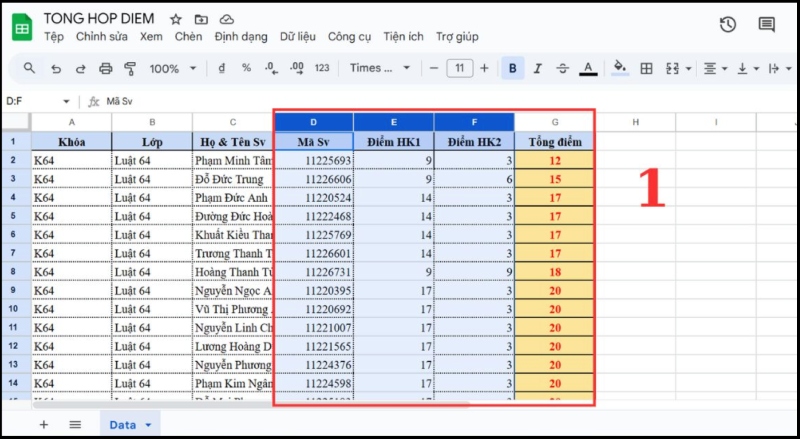
Task: Select column H header
Action: [x=635, y=123]
